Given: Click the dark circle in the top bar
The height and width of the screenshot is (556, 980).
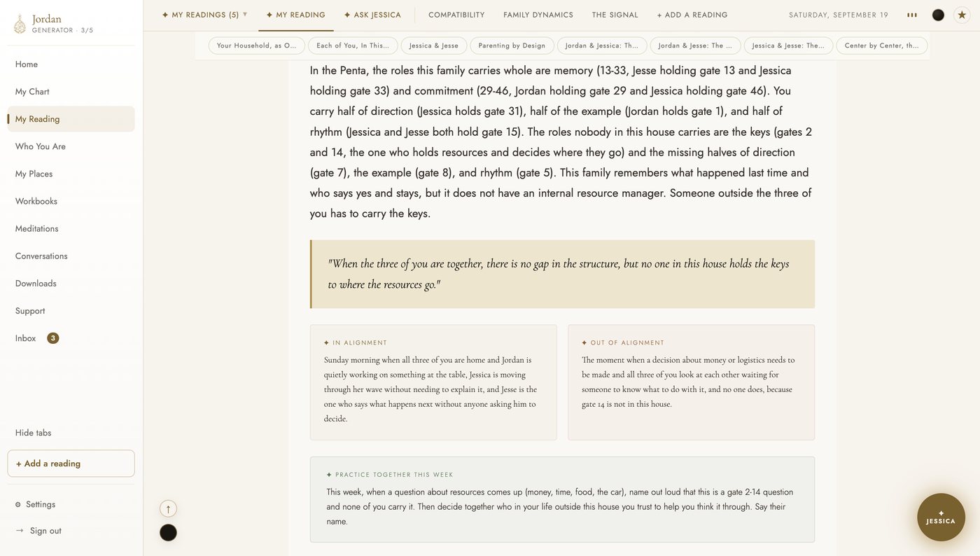Looking at the screenshot, I should [x=938, y=15].
